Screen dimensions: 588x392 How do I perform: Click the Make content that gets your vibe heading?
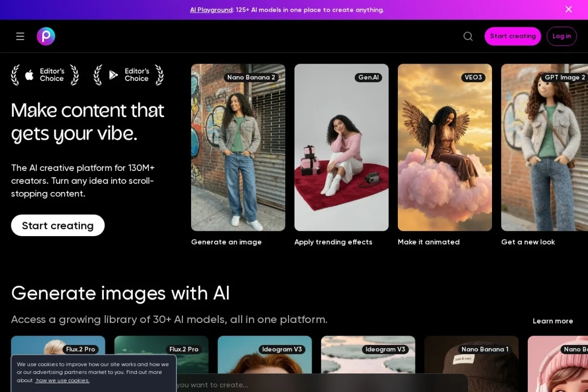88,122
